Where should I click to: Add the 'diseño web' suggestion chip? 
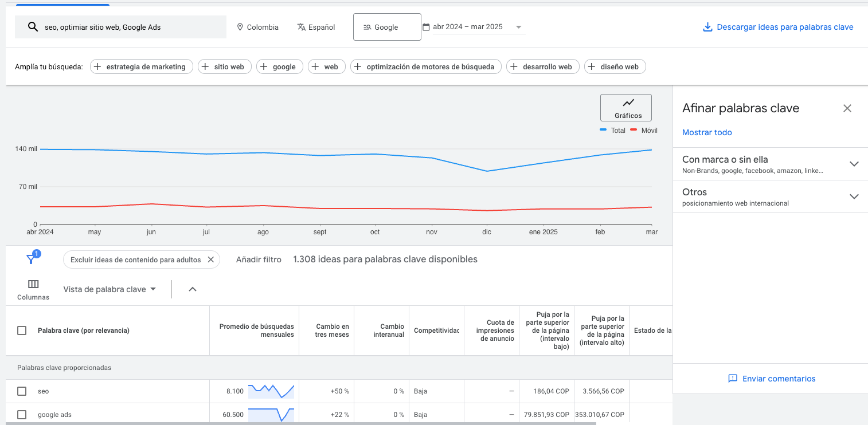pyautogui.click(x=615, y=66)
